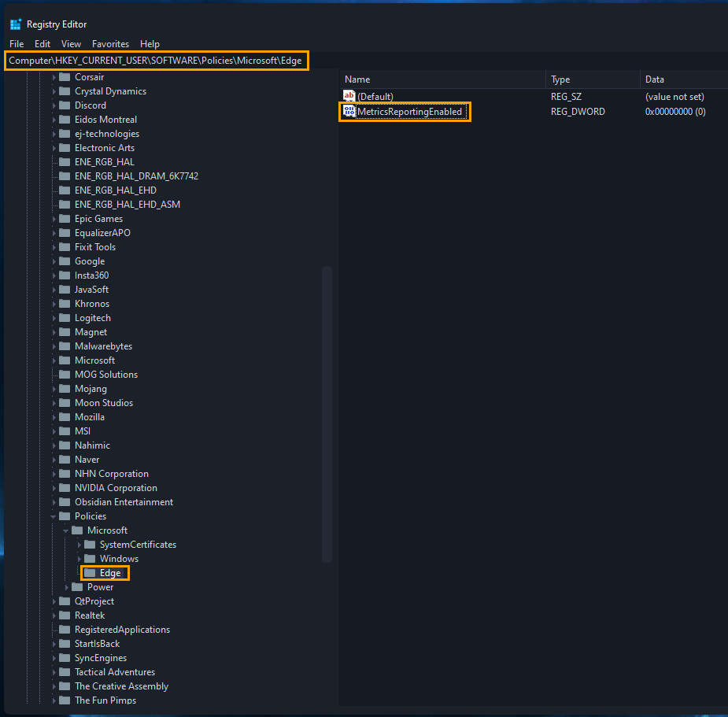Expand the Google key
728x717 pixels.
[x=54, y=261]
